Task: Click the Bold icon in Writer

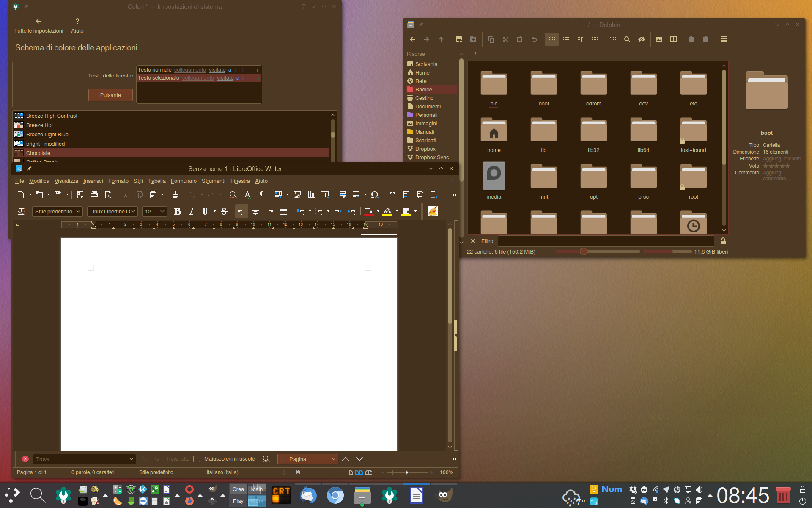Action: click(178, 211)
